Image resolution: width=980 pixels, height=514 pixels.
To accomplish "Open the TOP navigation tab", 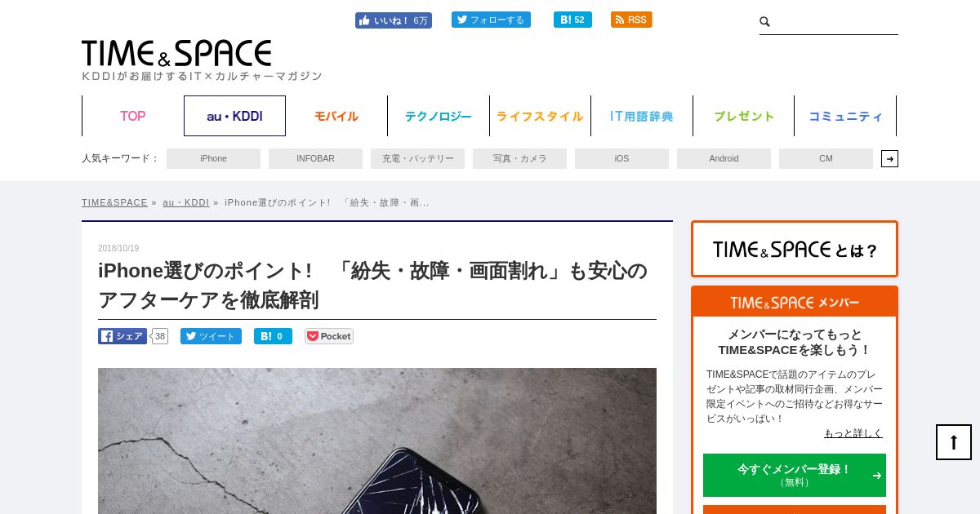I will click(133, 116).
